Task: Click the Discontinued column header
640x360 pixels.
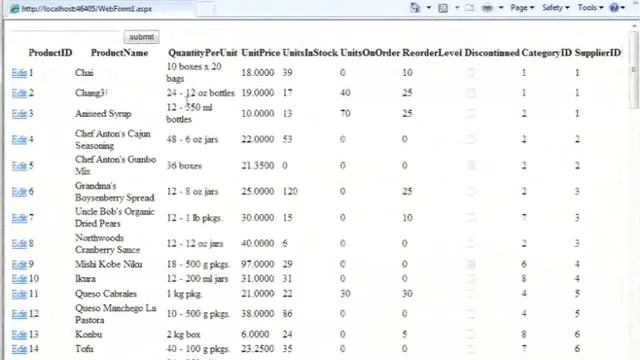Action: tap(492, 53)
